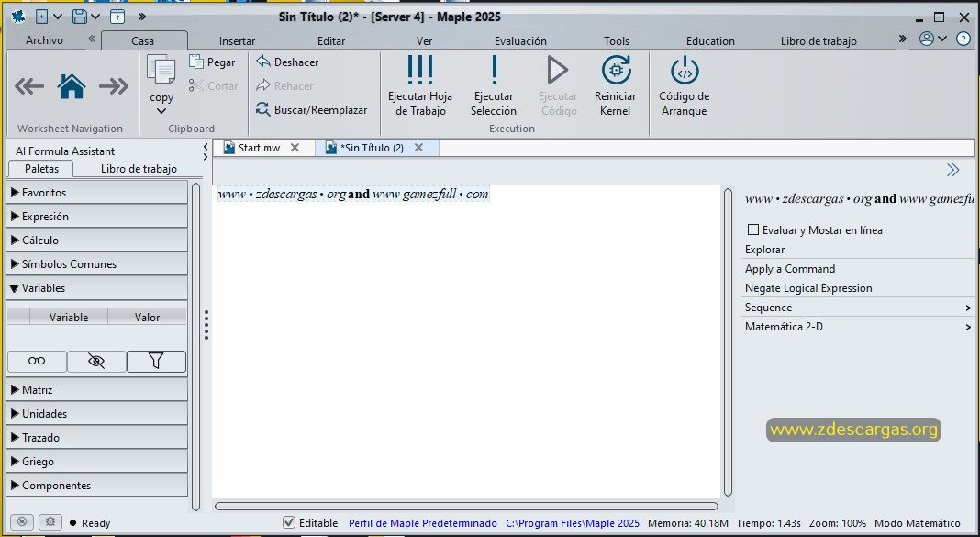Expand the Expresión palette
This screenshot has height=537, width=980.
tap(97, 217)
